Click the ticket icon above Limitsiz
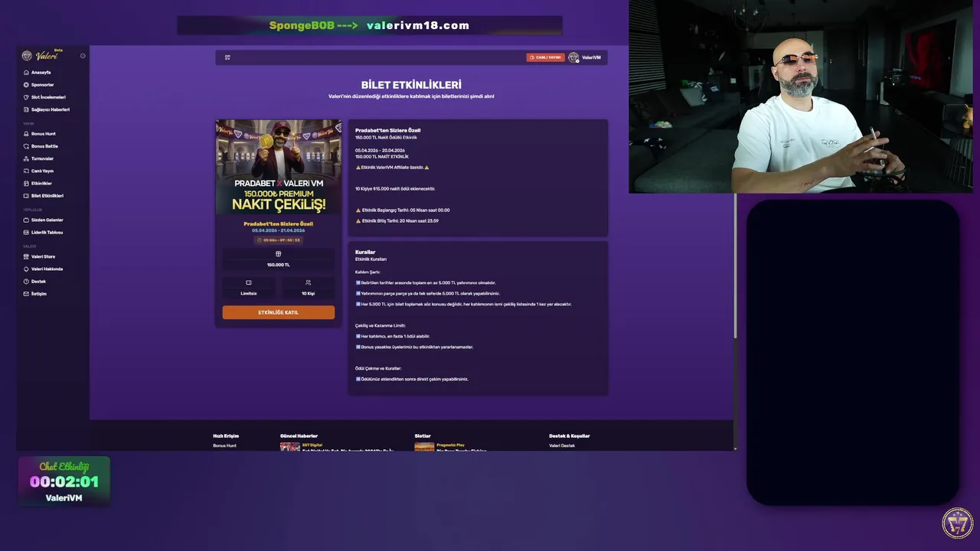Screen dimensions: 980x551 pyautogui.click(x=249, y=283)
